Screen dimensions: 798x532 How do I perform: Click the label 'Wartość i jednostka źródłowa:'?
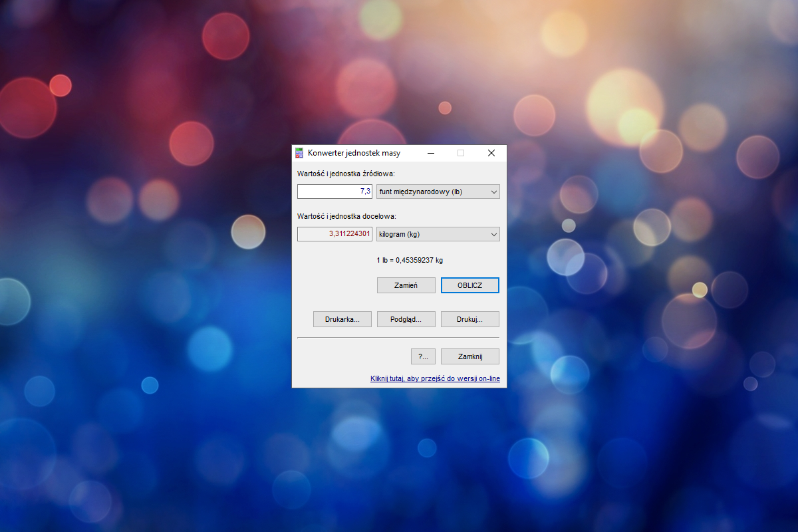click(346, 174)
